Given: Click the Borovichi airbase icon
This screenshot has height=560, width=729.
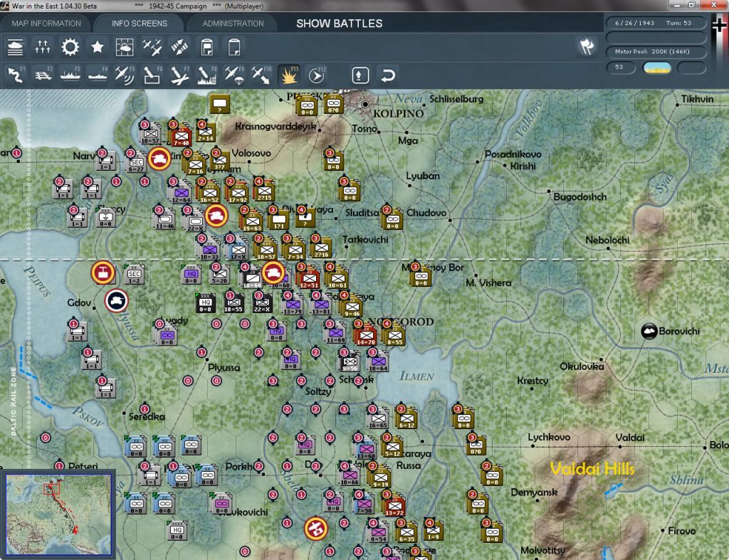Looking at the screenshot, I should [649, 332].
